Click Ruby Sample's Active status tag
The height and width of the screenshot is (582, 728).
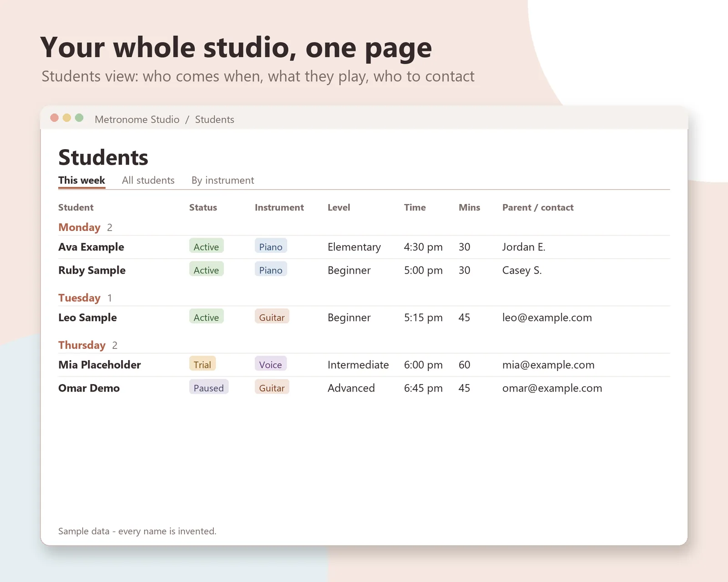[x=206, y=269]
